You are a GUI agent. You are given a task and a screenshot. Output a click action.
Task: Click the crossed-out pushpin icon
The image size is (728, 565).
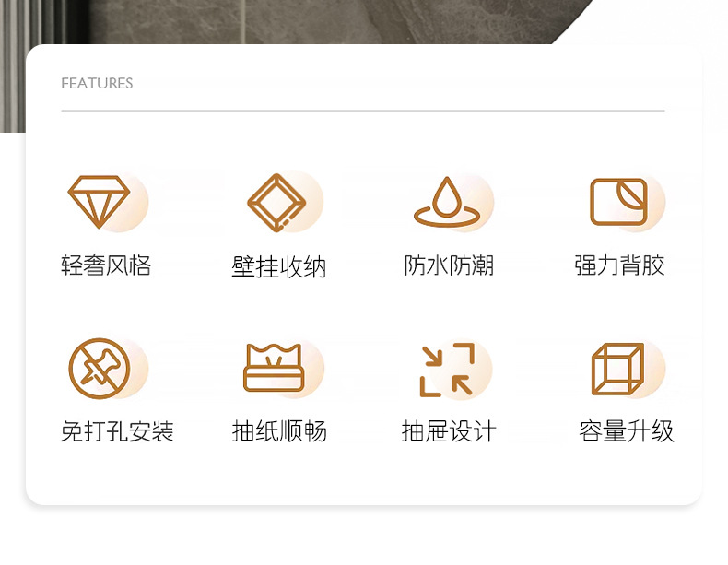[x=99, y=368]
